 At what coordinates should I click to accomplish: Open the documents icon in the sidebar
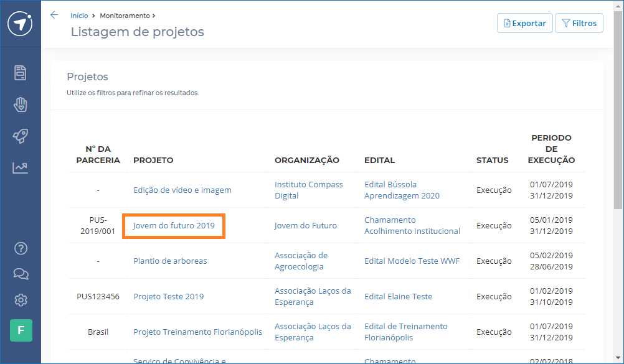pyautogui.click(x=21, y=73)
